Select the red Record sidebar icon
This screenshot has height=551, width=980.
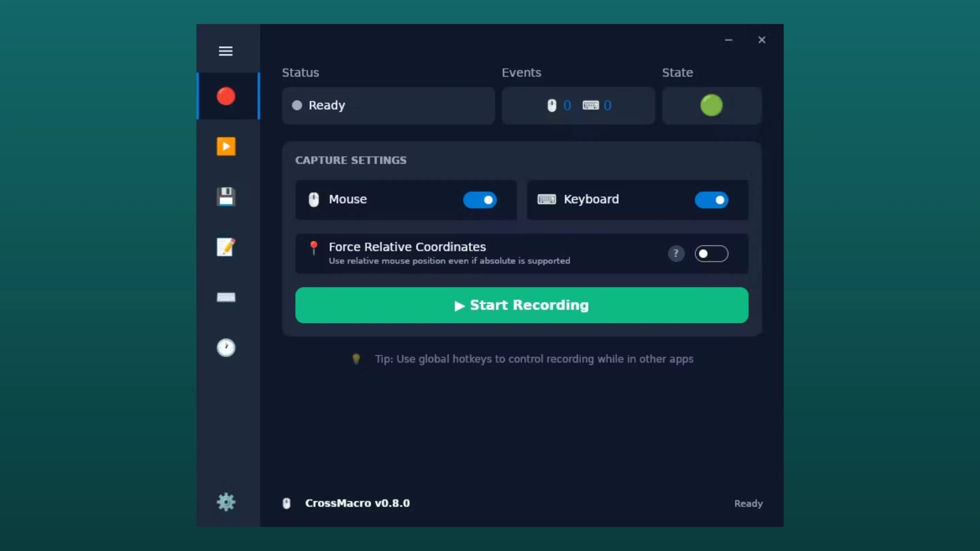pyautogui.click(x=226, y=96)
